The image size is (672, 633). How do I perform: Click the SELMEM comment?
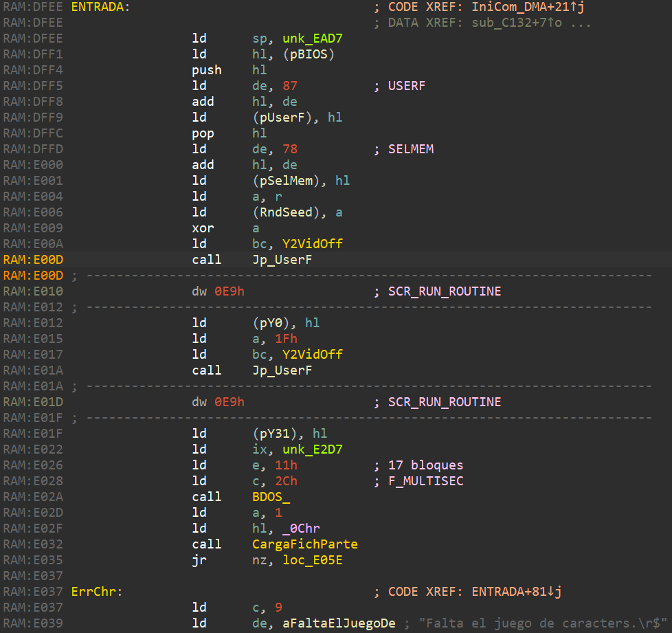pyautogui.click(x=411, y=149)
